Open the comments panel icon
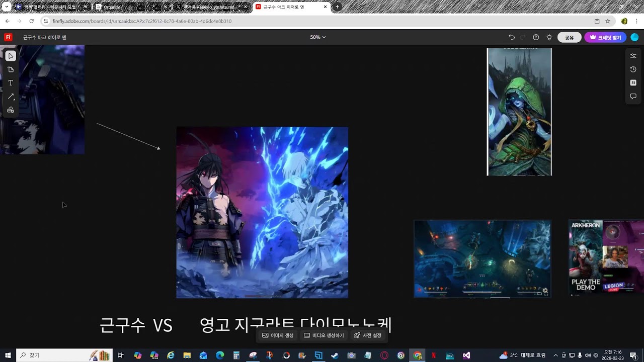The width and height of the screenshot is (644, 362). tap(633, 97)
